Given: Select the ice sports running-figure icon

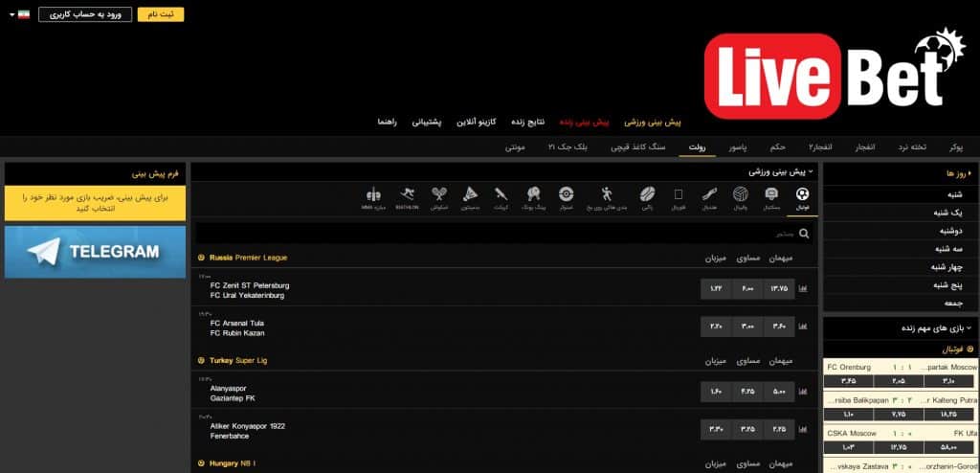Looking at the screenshot, I should coord(606,194).
